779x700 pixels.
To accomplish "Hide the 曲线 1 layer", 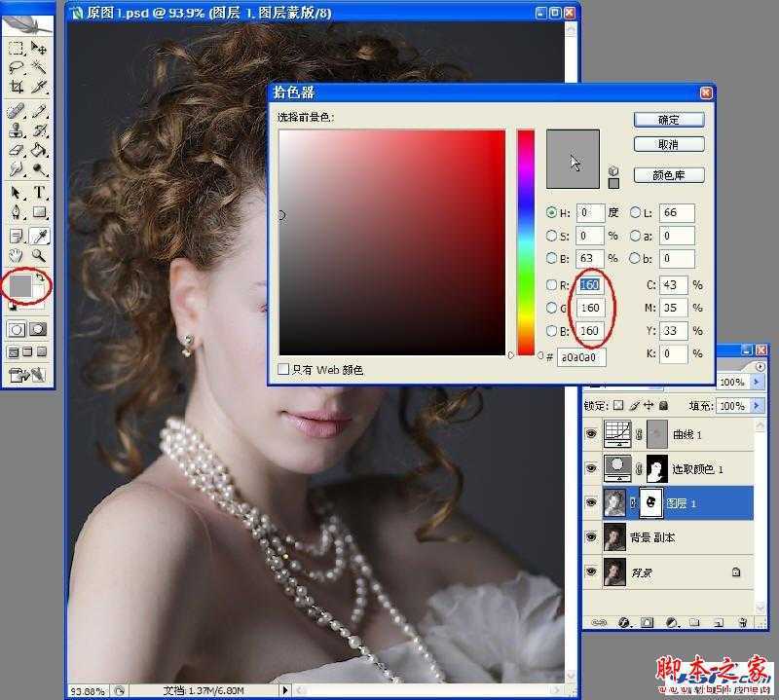I will point(591,434).
